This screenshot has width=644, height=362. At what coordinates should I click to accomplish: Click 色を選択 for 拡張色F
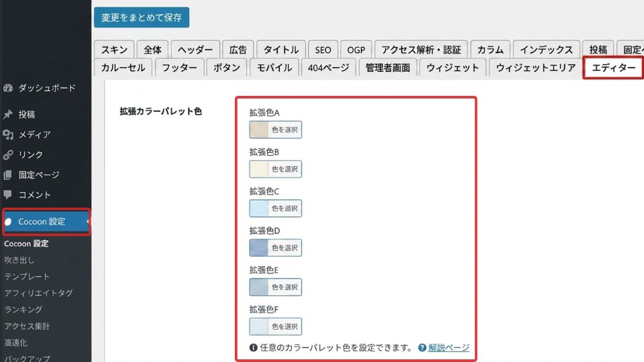(284, 326)
